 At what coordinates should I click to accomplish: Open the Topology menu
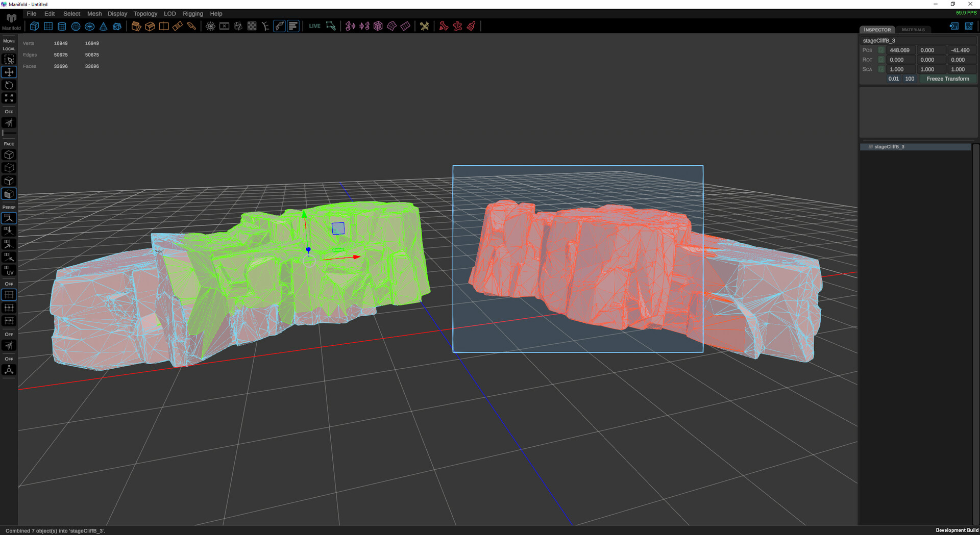tap(145, 14)
